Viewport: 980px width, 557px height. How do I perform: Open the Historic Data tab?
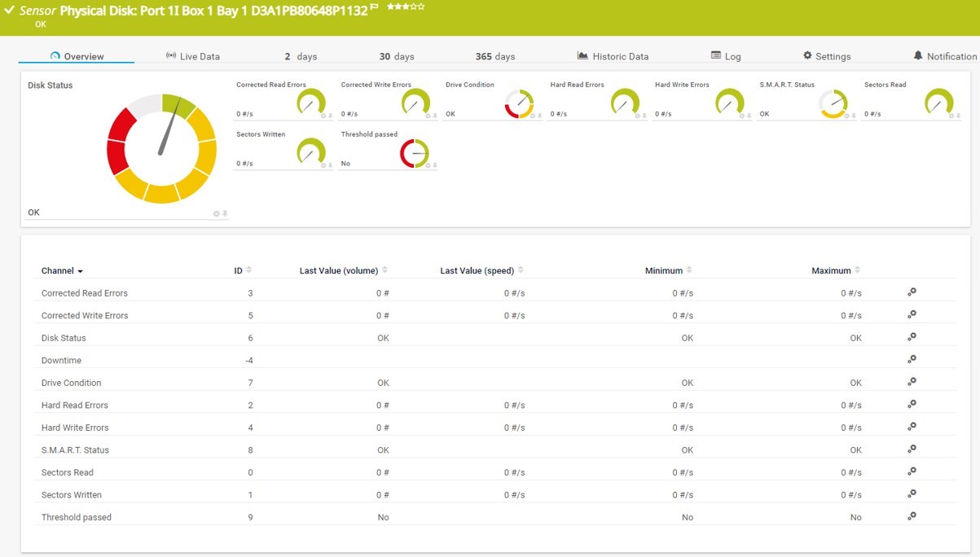613,56
